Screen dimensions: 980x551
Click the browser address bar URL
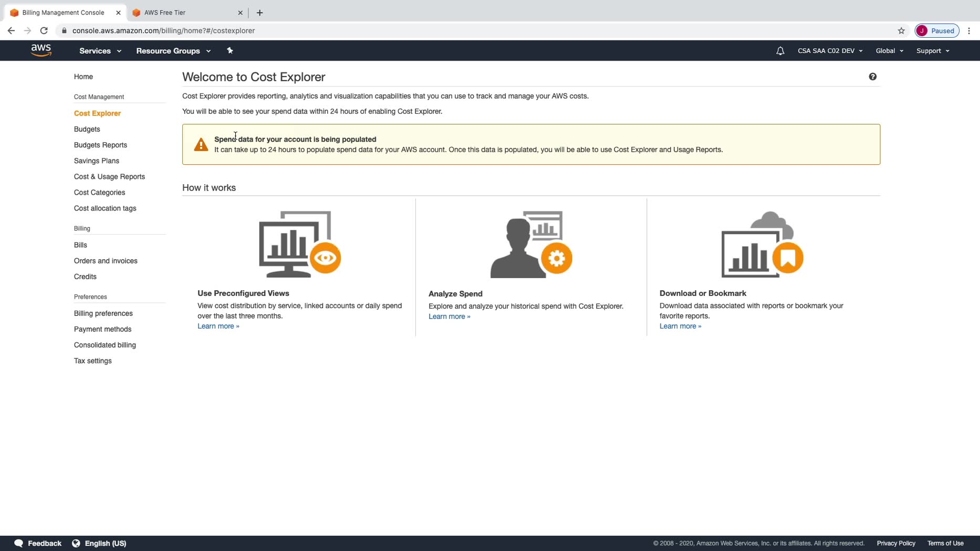pyautogui.click(x=163, y=30)
